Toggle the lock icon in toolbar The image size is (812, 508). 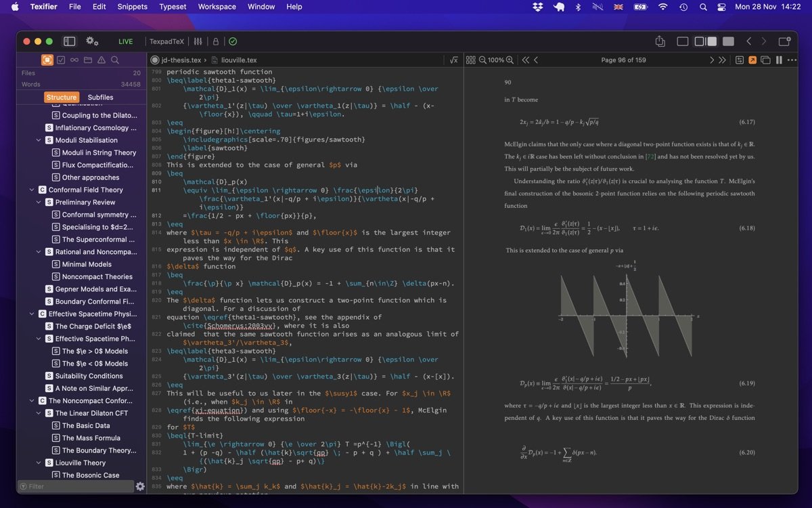pyautogui.click(x=216, y=41)
